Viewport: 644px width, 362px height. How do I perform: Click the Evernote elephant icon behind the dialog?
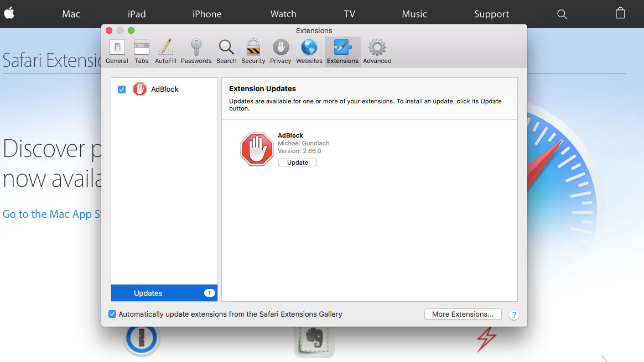(314, 342)
